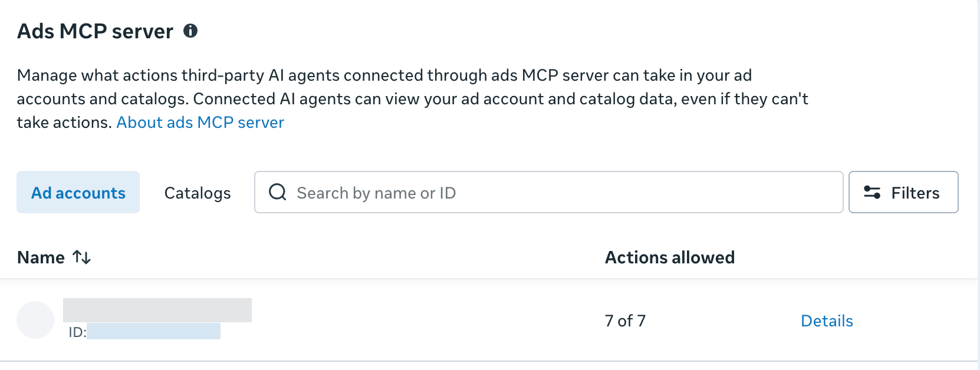980x370 pixels.
Task: Click the Actions allowed column header
Action: pos(670,257)
